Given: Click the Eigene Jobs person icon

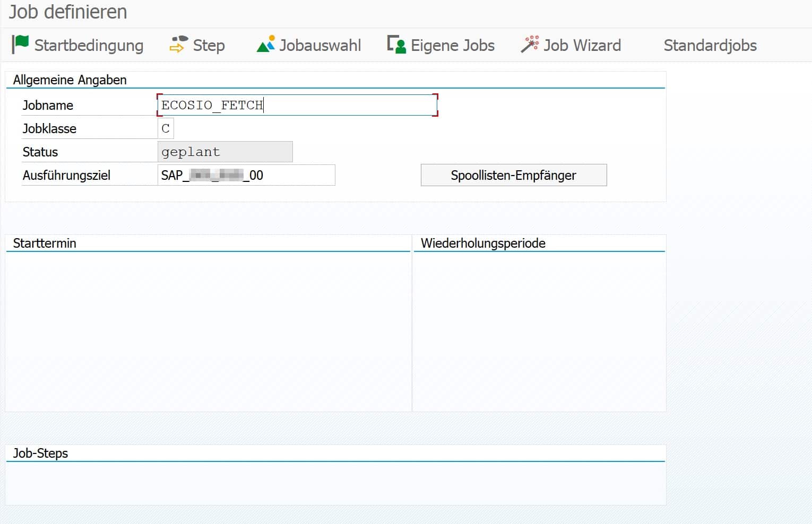Looking at the screenshot, I should point(395,44).
